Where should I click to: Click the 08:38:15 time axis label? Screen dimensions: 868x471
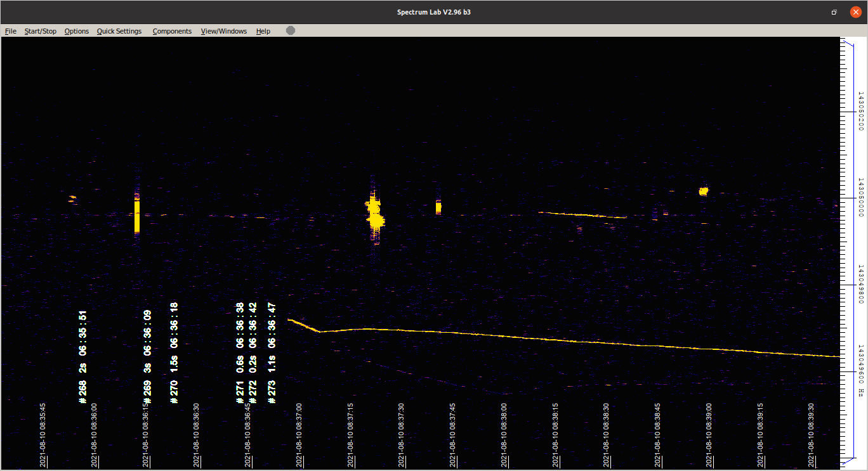coord(555,435)
